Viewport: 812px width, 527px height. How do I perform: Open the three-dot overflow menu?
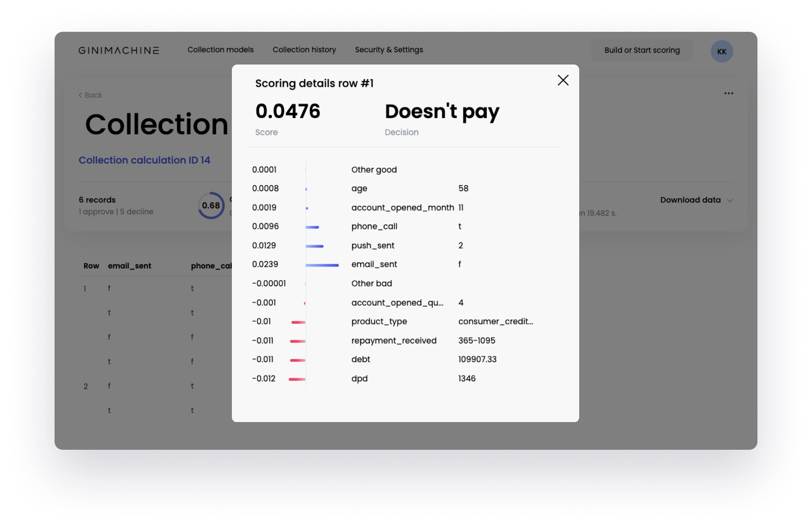click(x=728, y=93)
